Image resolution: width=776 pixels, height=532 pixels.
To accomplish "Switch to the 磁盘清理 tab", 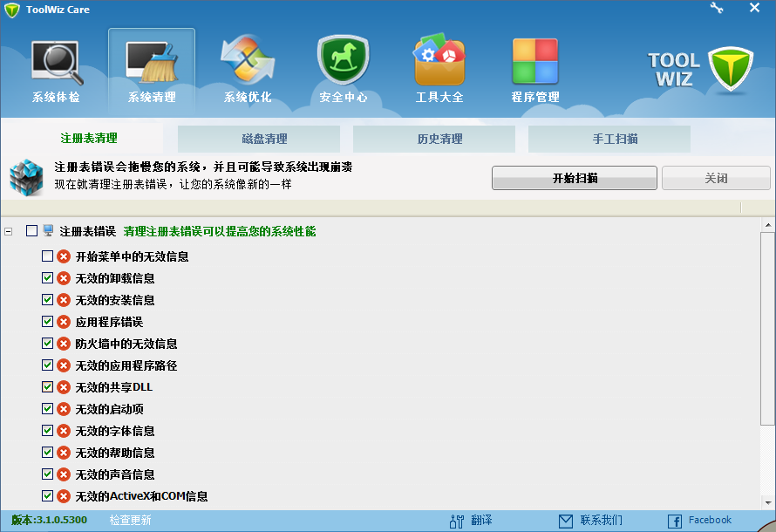I will (x=258, y=138).
